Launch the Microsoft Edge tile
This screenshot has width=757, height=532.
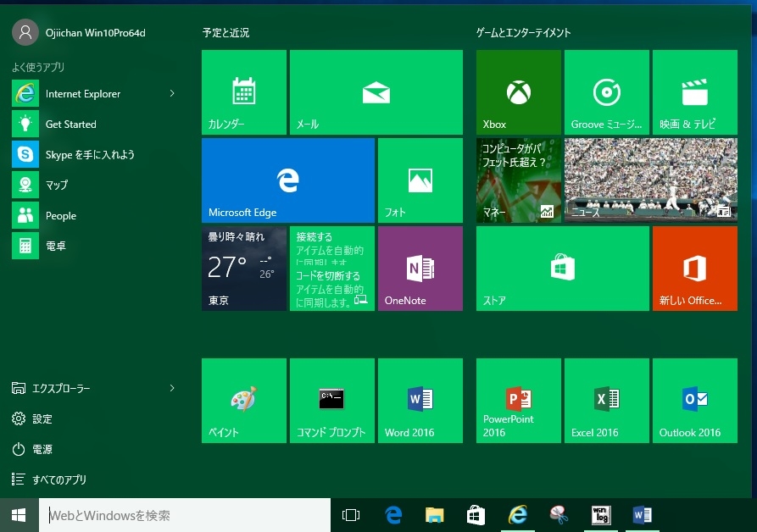coord(287,180)
